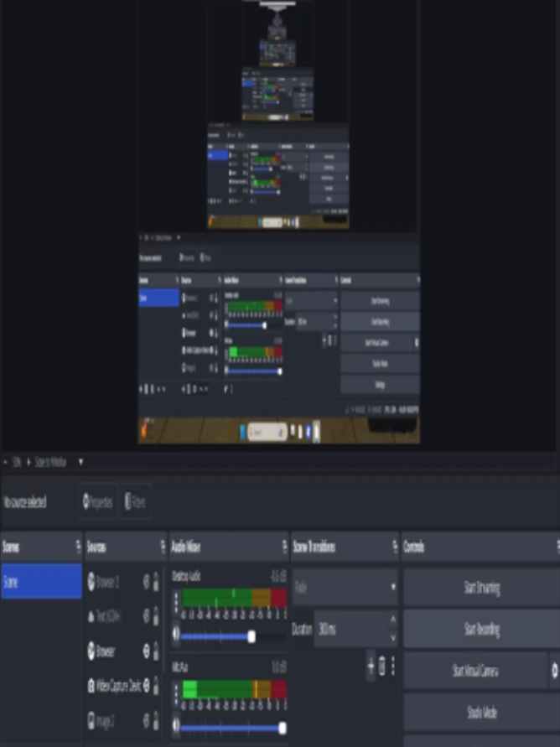
Task: Toggle lock on Browser source
Action: 156,651
